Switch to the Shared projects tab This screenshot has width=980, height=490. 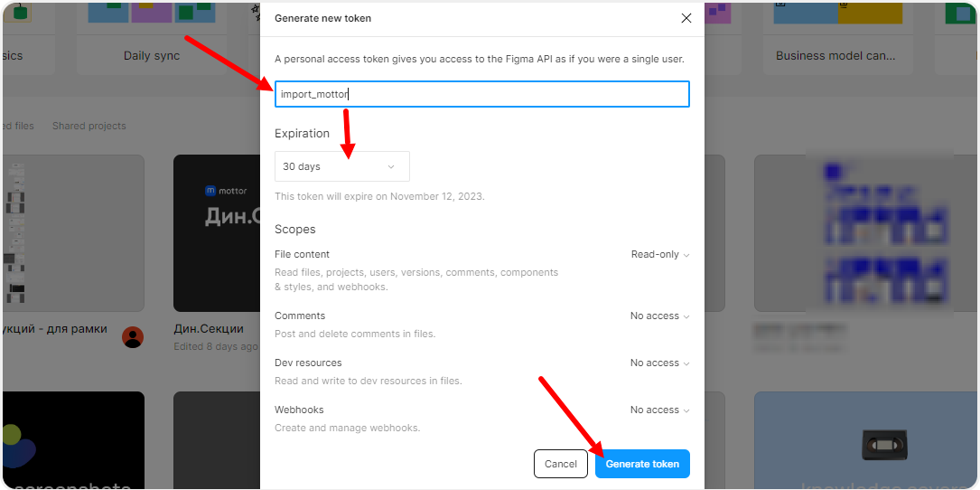(89, 126)
